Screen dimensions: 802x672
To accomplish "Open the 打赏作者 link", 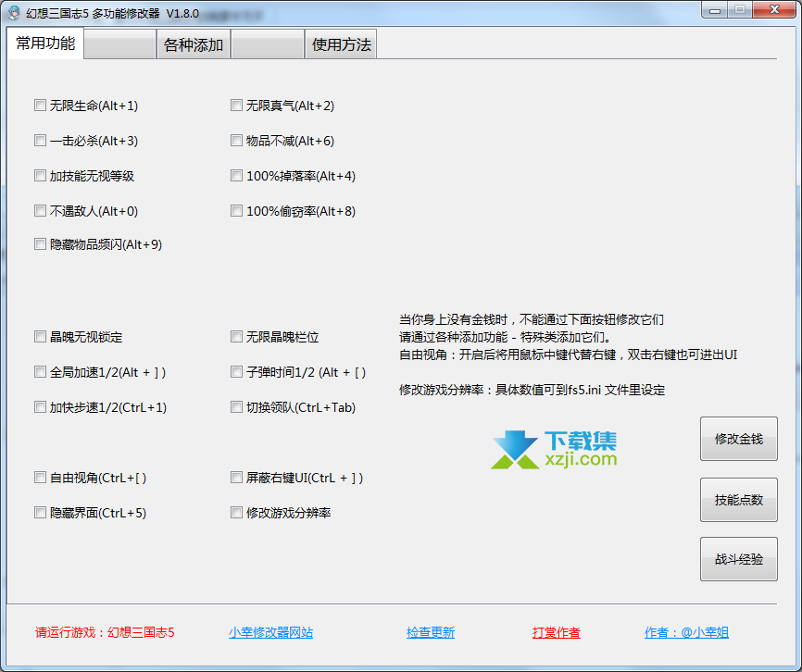I will [x=556, y=632].
